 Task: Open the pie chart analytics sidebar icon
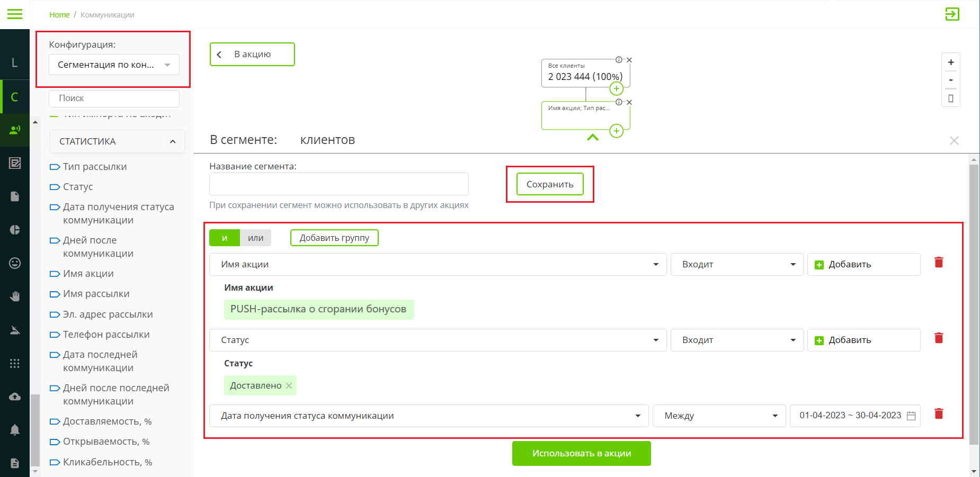15,230
